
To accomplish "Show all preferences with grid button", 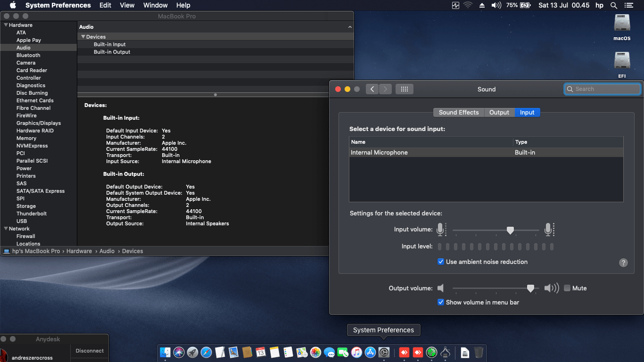I will click(404, 89).
